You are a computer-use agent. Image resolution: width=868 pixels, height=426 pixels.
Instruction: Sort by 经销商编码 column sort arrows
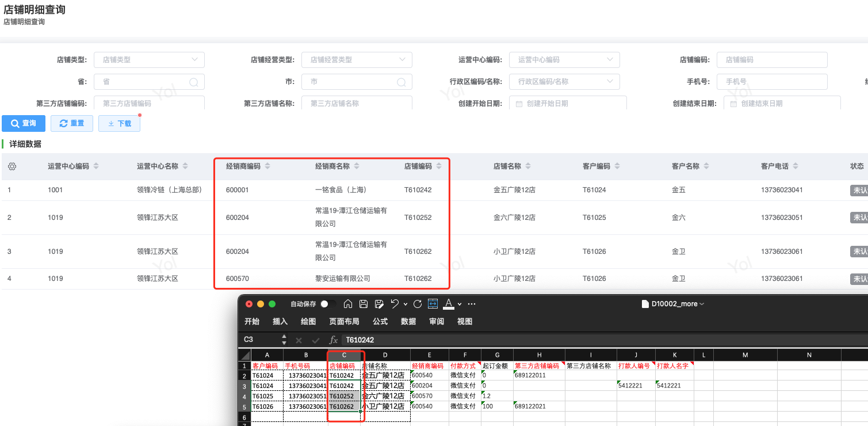[x=267, y=166]
